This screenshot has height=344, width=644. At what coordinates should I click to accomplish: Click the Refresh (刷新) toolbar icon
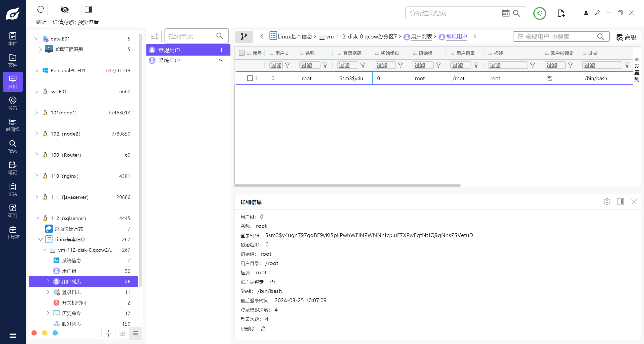41,10
